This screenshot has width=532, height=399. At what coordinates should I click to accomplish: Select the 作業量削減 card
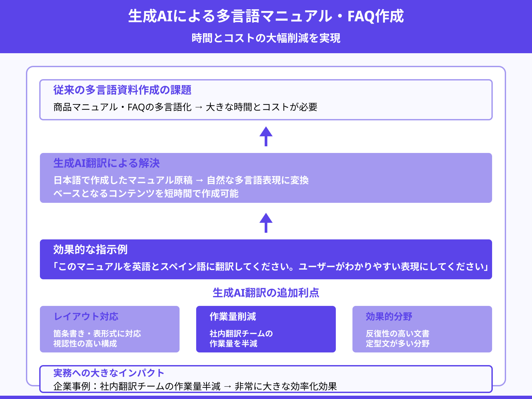coord(266,329)
